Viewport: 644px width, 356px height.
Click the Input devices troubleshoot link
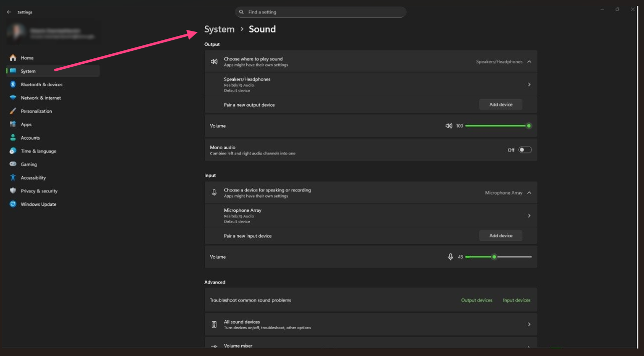click(516, 300)
